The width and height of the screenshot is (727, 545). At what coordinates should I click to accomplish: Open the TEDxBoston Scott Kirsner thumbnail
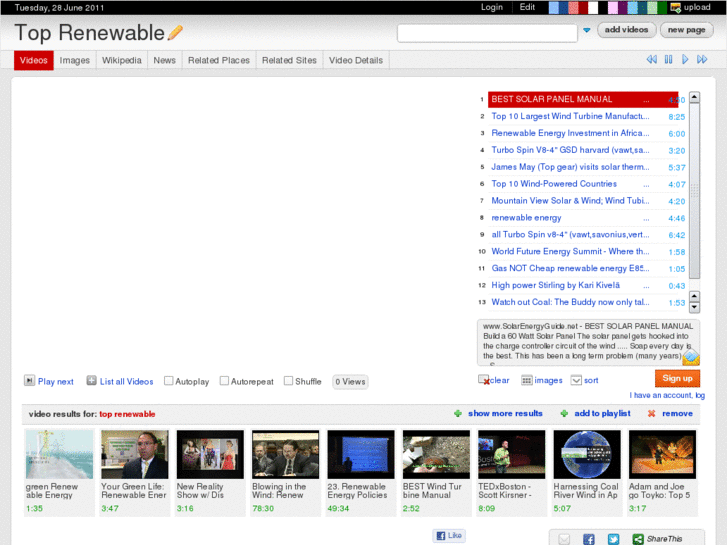coord(511,454)
